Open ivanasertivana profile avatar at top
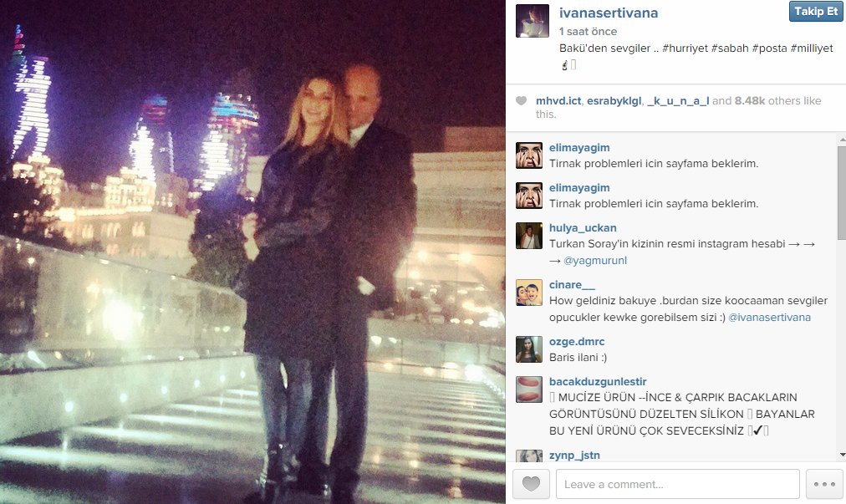The height and width of the screenshot is (504, 846). tap(532, 21)
